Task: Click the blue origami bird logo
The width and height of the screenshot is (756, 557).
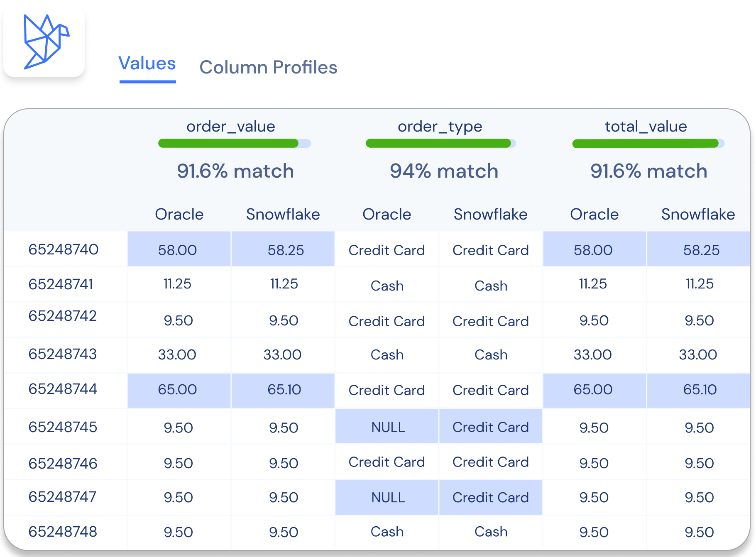Action: 45,42
